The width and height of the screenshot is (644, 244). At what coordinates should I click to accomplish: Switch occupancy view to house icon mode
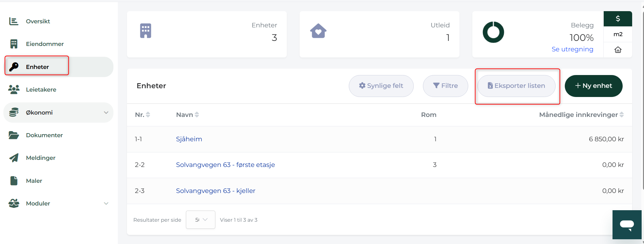pos(618,50)
